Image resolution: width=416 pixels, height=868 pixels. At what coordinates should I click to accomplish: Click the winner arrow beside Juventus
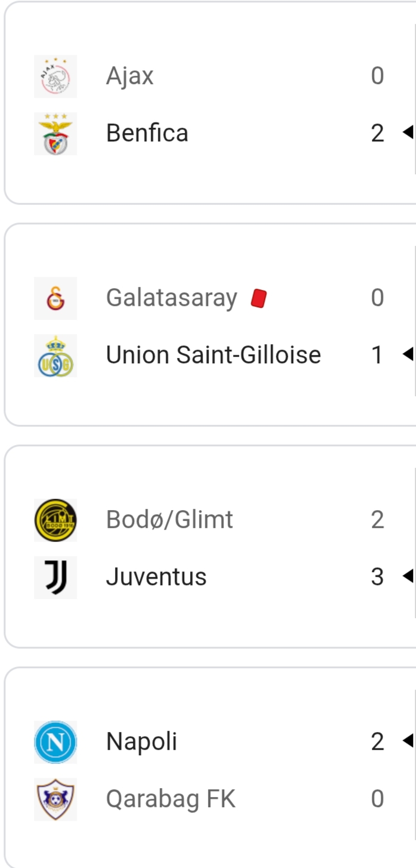coord(408,576)
